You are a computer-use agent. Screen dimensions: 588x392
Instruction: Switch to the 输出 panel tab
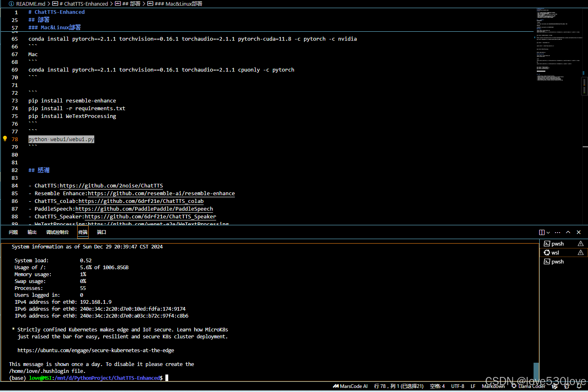(x=32, y=232)
